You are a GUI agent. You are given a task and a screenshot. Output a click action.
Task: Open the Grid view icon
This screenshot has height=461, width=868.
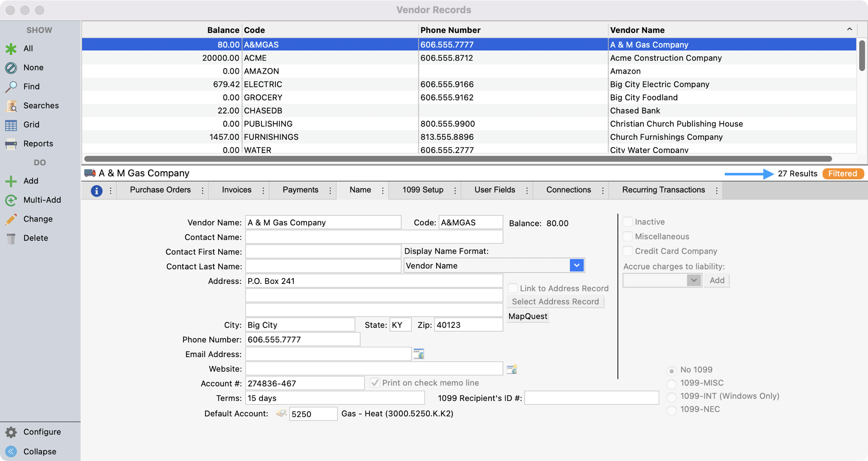(x=11, y=125)
